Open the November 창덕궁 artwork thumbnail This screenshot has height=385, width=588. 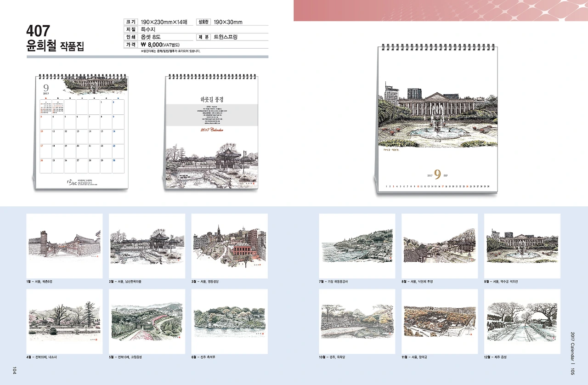(440, 321)
